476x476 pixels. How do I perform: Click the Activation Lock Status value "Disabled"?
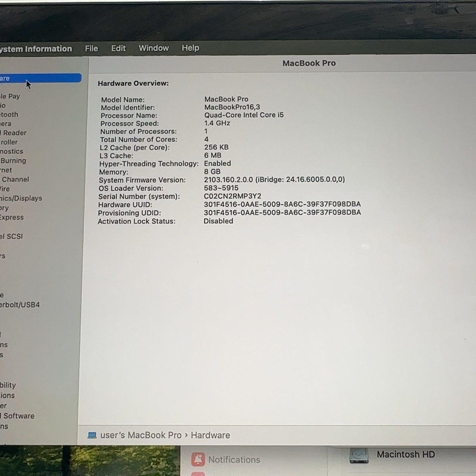tap(219, 221)
